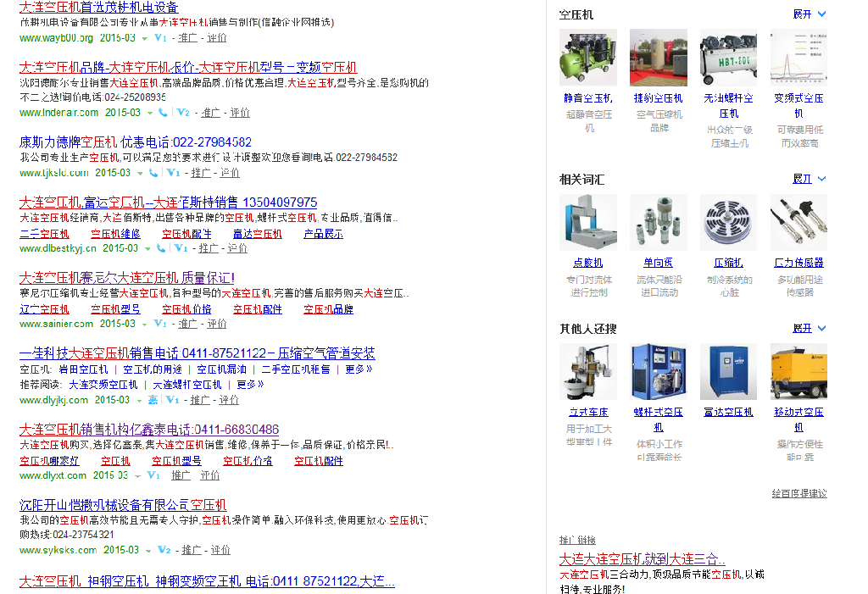Open the yellow 移动式空压机 thumbnail

pos(798,371)
